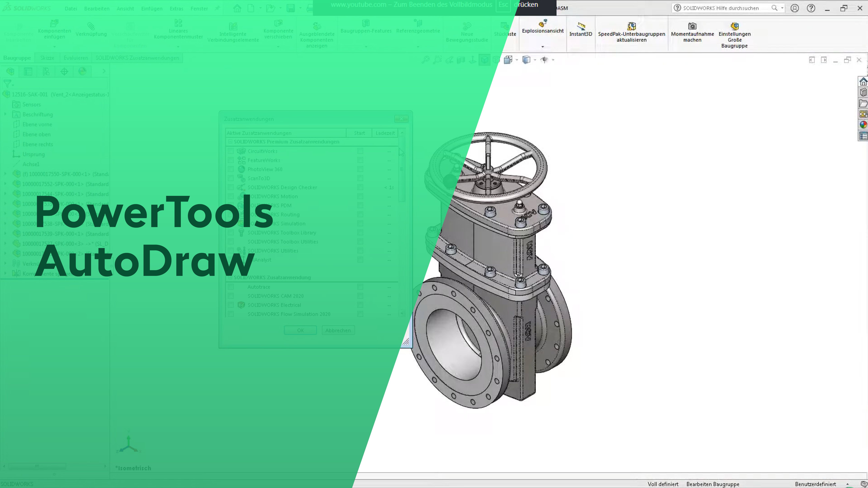
Task: Check the Autotrace add-in checkbox
Action: pos(231,287)
